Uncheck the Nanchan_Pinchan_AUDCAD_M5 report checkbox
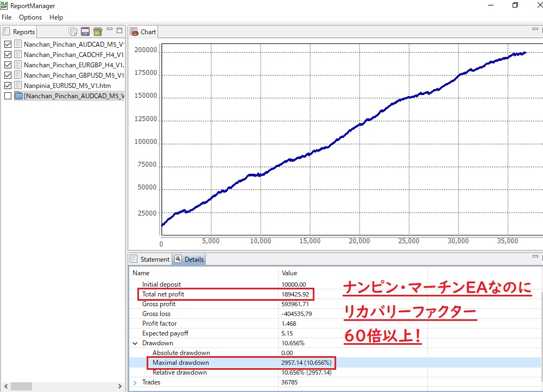The image size is (543, 392). 8,45
